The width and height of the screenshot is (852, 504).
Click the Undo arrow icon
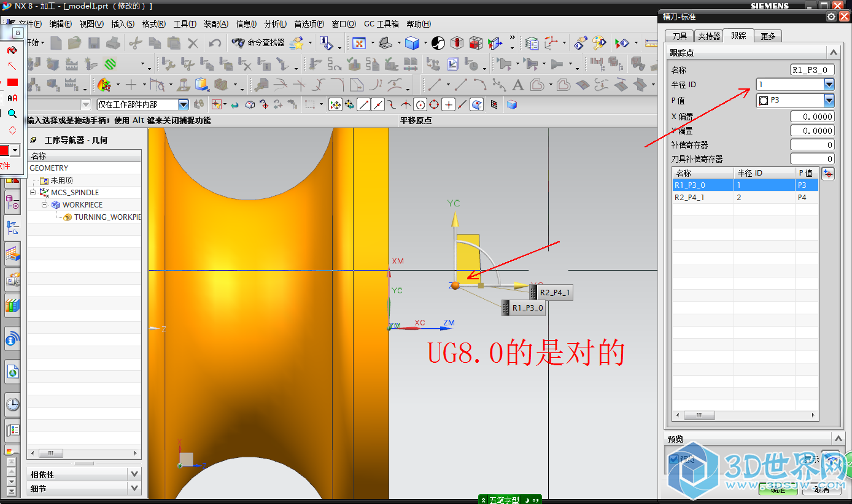[215, 43]
